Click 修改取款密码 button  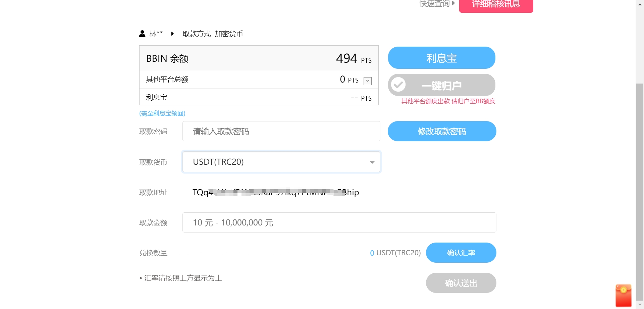pos(442,131)
